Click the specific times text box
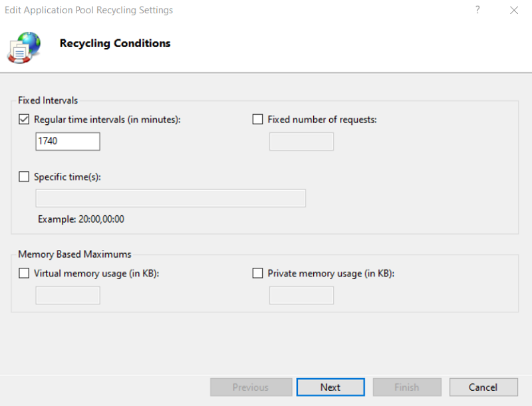The height and width of the screenshot is (406, 532). [x=170, y=198]
